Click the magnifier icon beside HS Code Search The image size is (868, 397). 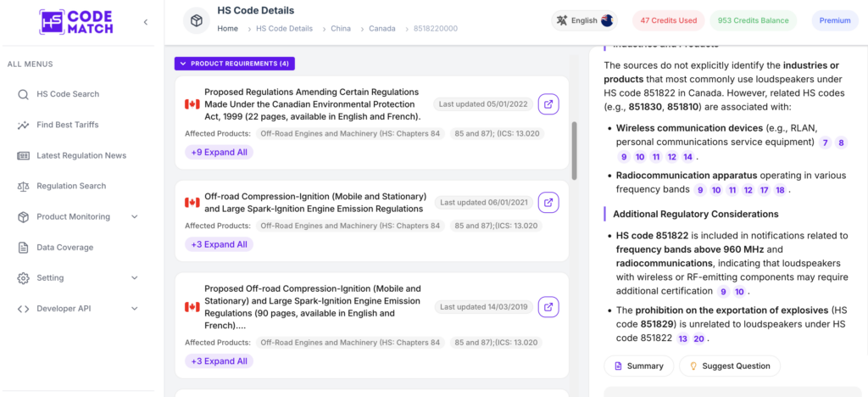23,94
